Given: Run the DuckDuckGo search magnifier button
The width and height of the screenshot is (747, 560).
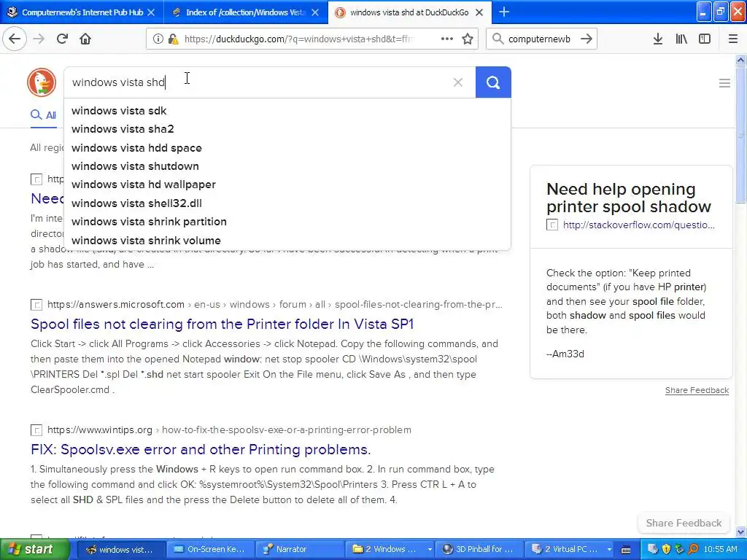Looking at the screenshot, I should pos(493,82).
